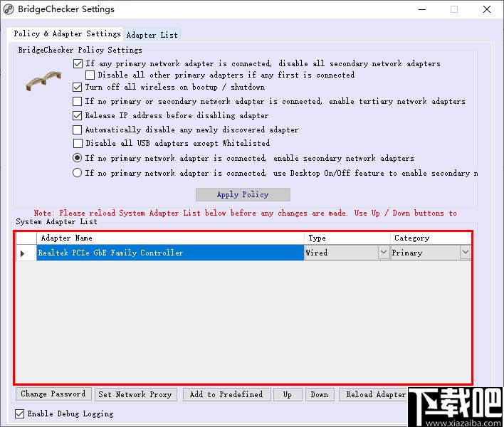Select the Policy & Adapter Settings tab

[x=67, y=33]
